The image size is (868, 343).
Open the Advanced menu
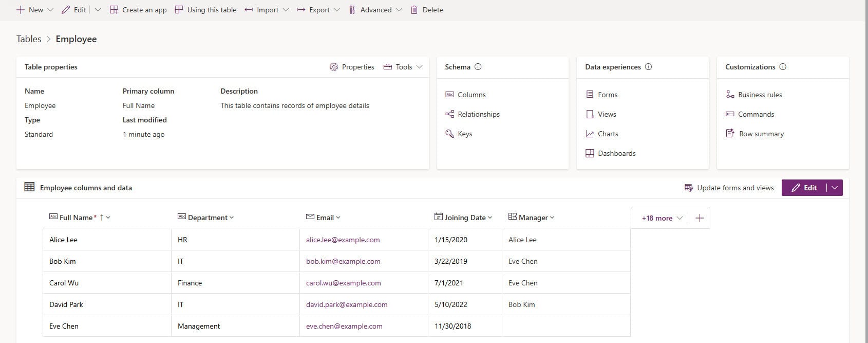pos(375,10)
